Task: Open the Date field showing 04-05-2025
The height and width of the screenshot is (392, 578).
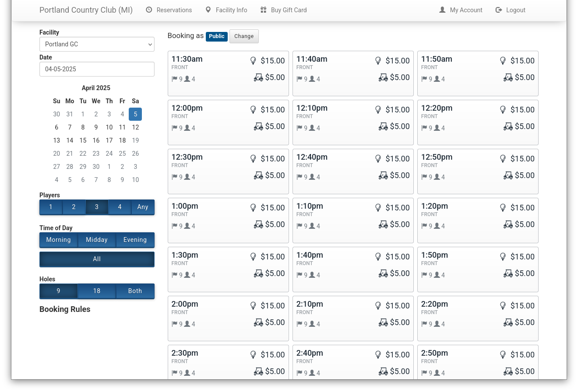Action: (97, 69)
